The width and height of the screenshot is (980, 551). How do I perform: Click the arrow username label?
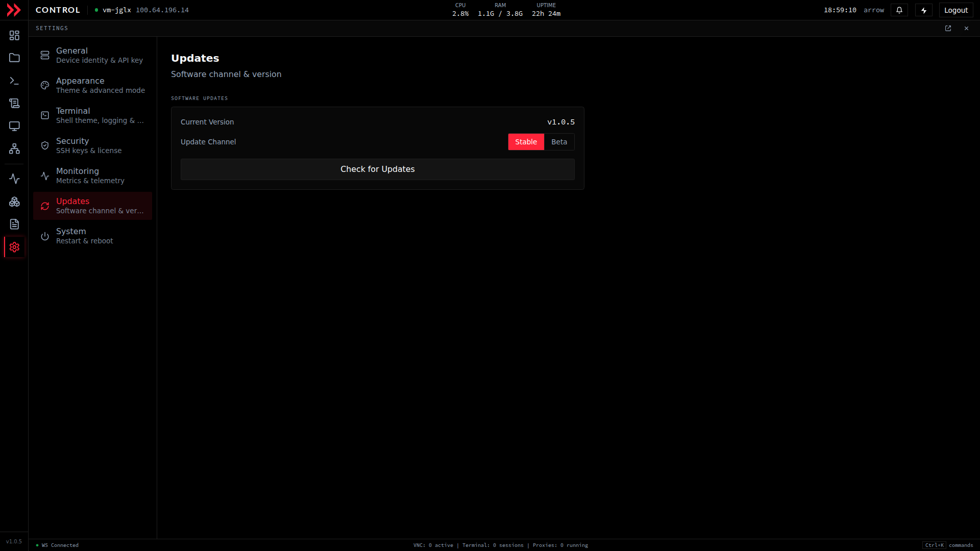[x=874, y=10]
